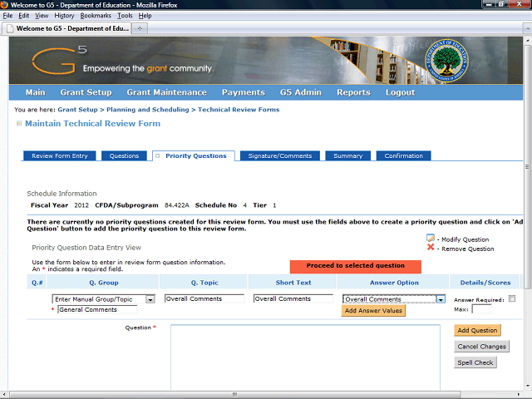The height and width of the screenshot is (399, 532).
Task: Open the File menu
Action: pyautogui.click(x=7, y=16)
